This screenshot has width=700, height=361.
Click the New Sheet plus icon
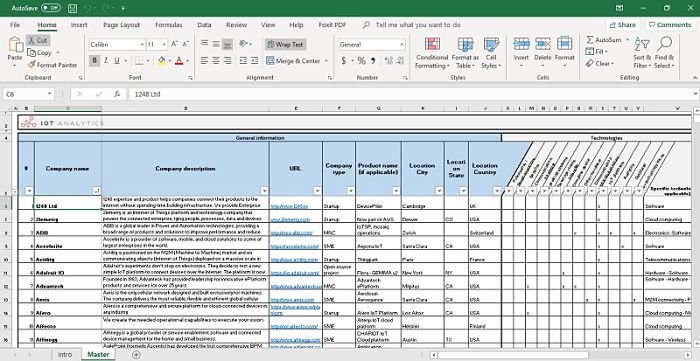[x=136, y=355]
